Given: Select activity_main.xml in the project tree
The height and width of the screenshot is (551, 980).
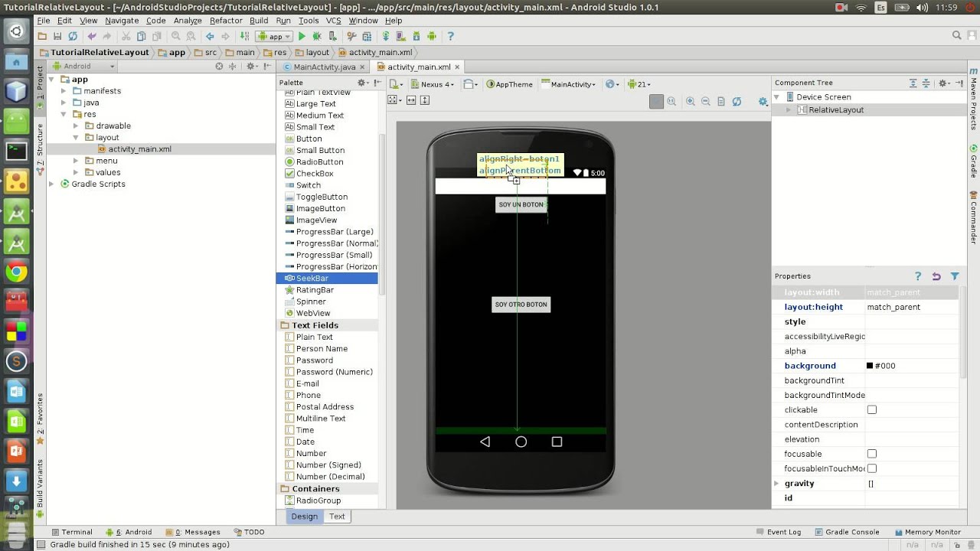Looking at the screenshot, I should (139, 149).
